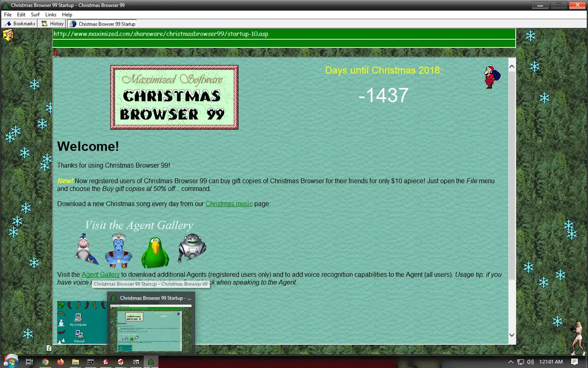The width and height of the screenshot is (588, 368).
Task: Open the Christmas music link
Action: click(229, 204)
